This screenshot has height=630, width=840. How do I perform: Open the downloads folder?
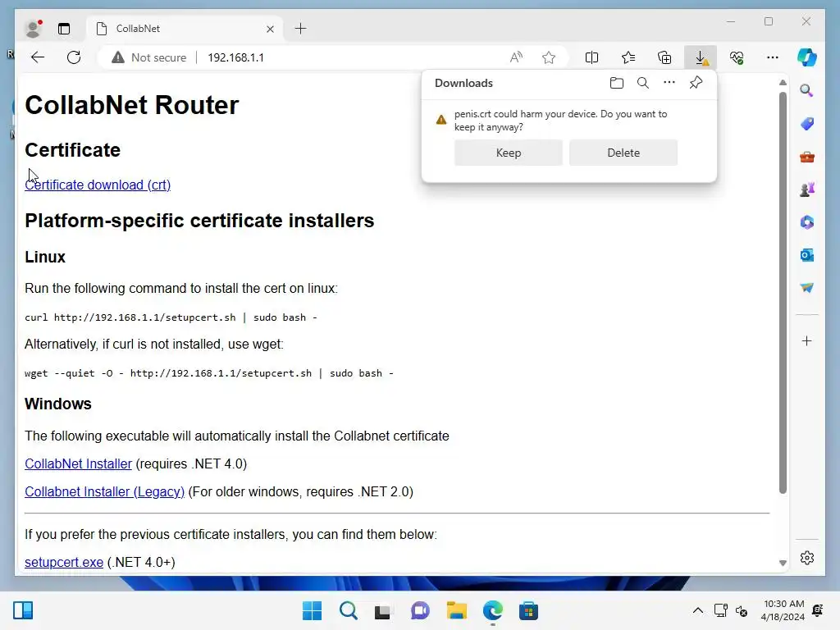point(617,83)
